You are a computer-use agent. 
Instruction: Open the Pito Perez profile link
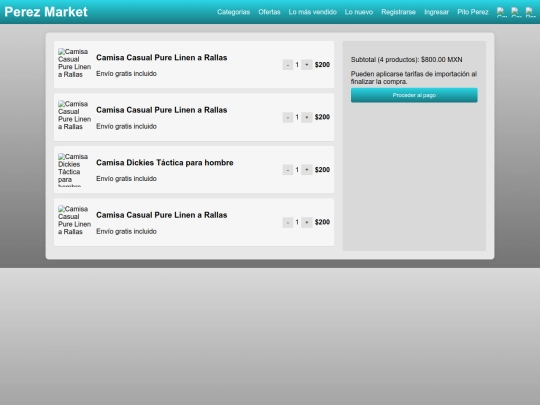pos(473,12)
